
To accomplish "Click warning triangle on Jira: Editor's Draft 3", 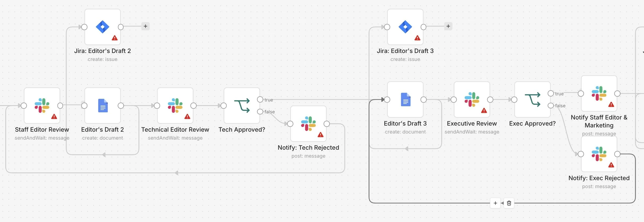I will click(x=417, y=38).
